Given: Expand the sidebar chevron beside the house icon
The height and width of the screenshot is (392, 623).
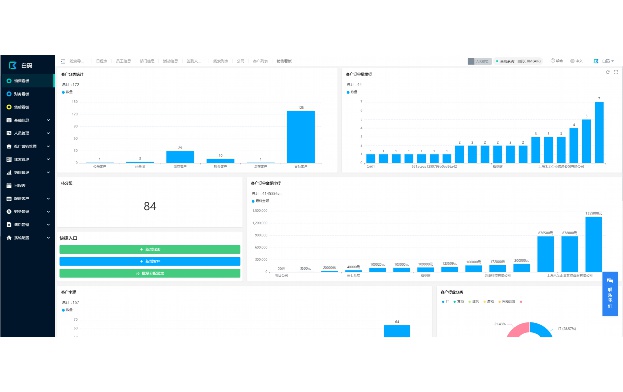Looking at the screenshot, I should 48,238.
